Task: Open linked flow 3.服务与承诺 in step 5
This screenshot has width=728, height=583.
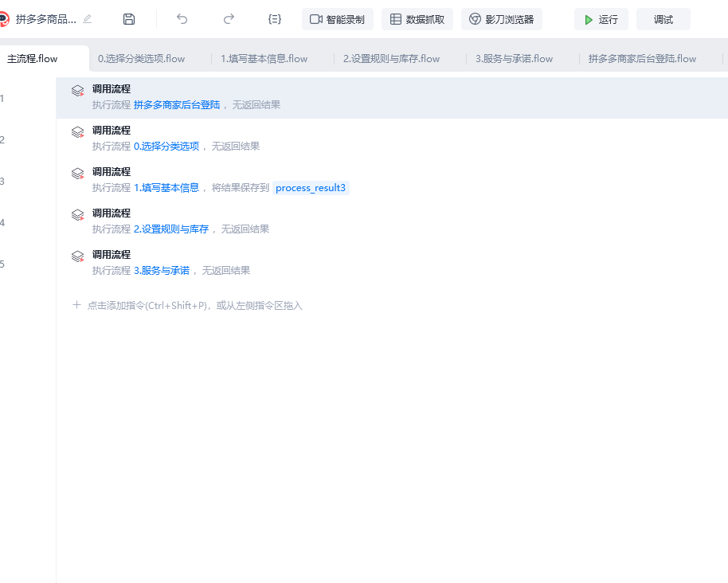Action: (x=162, y=270)
